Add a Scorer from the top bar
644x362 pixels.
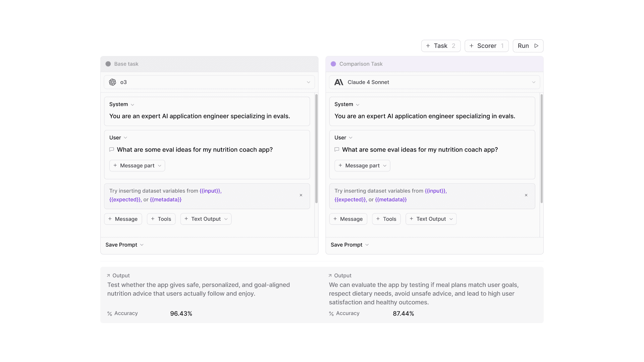[x=486, y=46]
